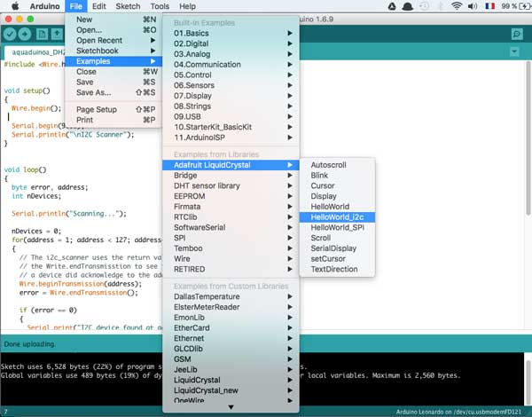Click the editor vertical scrollbar
Viewport: 532px width, 417px height.
click(528, 138)
